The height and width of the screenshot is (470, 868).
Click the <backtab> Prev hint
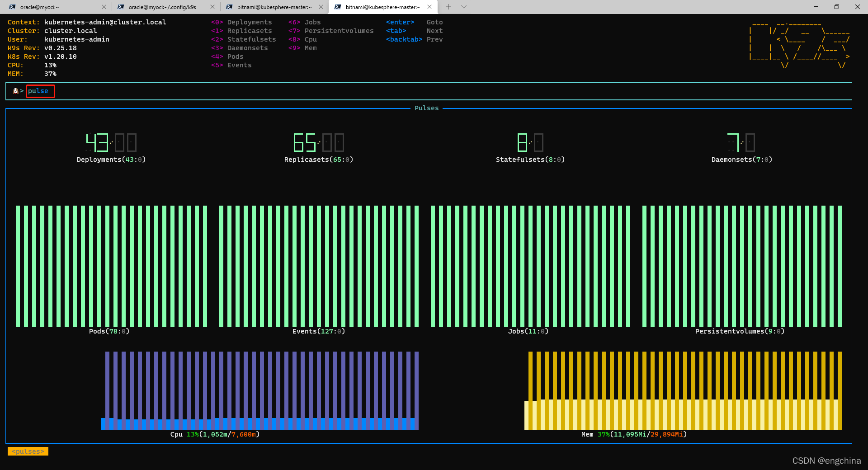click(414, 39)
